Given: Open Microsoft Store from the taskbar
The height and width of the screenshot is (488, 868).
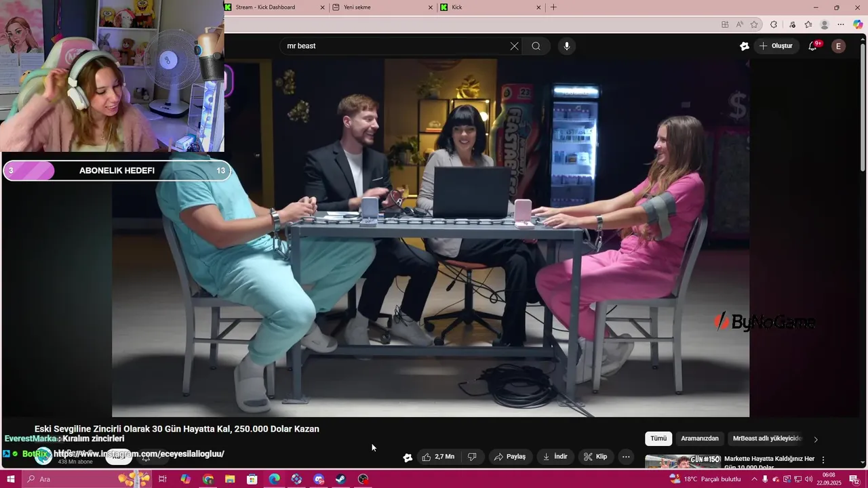Looking at the screenshot, I should click(x=252, y=479).
